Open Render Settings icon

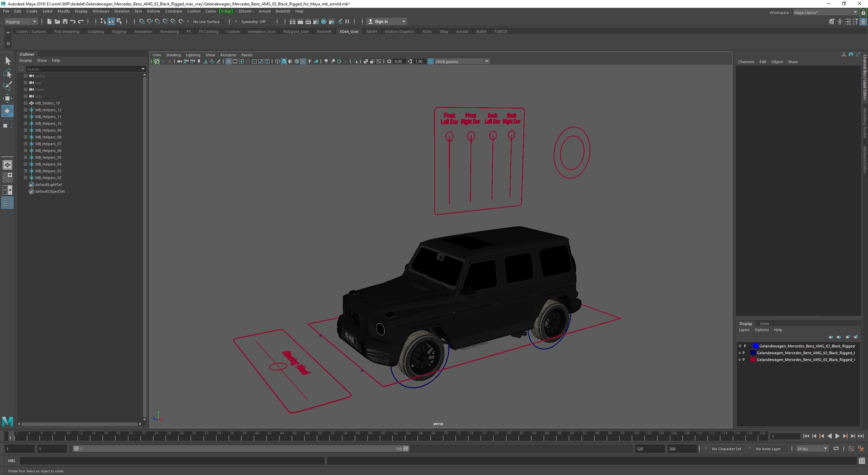(x=316, y=21)
